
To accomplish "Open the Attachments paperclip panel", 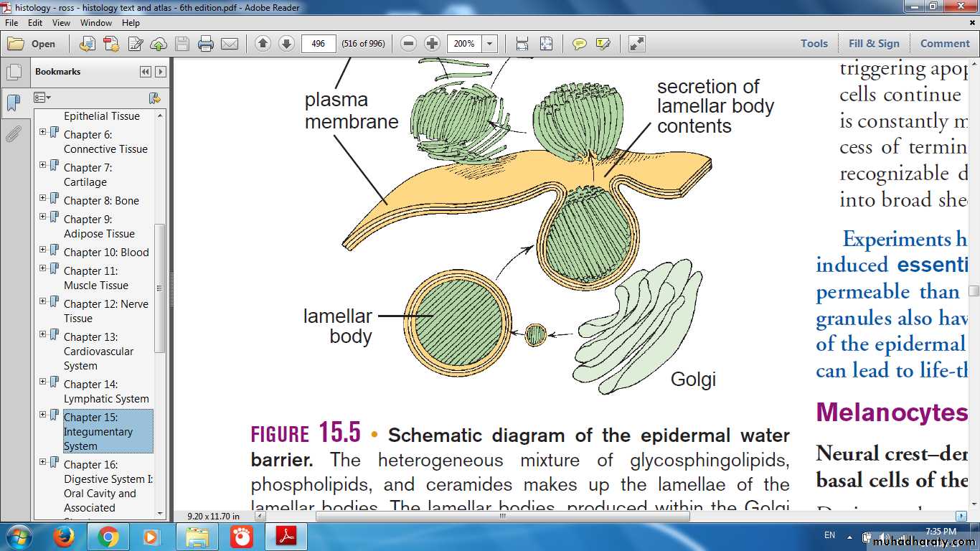I will (x=13, y=134).
